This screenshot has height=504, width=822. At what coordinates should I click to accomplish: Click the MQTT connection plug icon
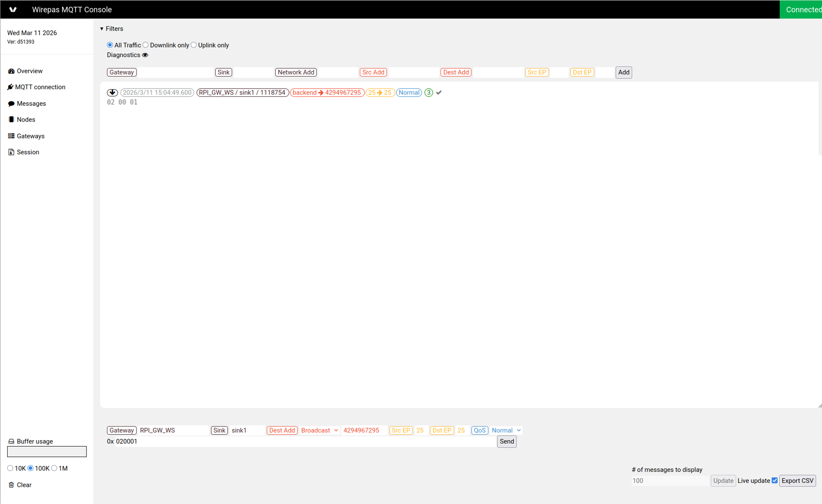(x=10, y=87)
